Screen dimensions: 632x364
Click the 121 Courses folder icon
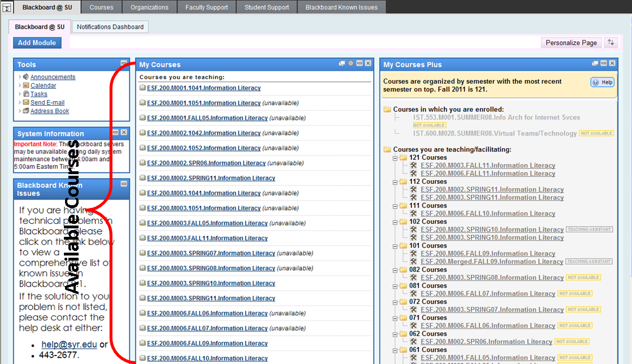click(403, 158)
